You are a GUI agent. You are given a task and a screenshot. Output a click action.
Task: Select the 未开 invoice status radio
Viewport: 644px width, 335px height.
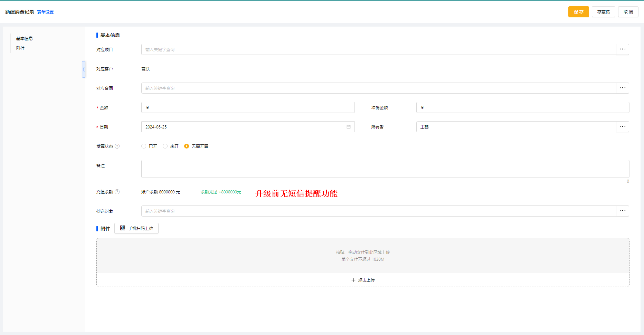pos(165,146)
